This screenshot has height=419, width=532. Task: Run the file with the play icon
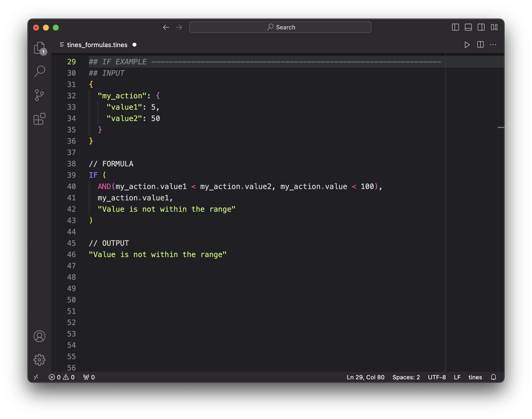467,45
